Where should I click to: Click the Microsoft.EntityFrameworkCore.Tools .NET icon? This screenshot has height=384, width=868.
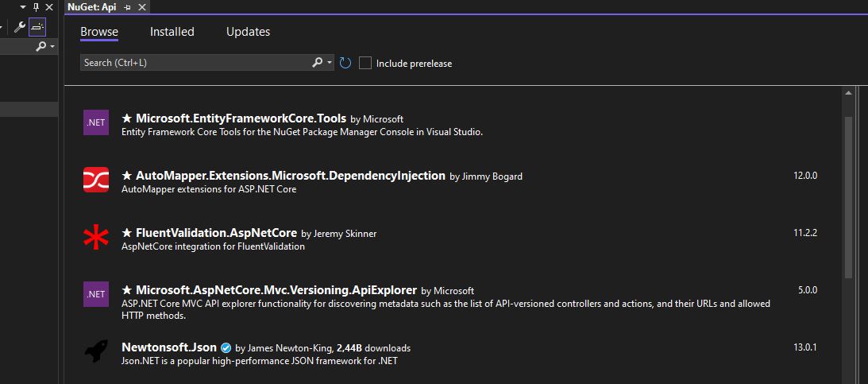[x=96, y=122]
